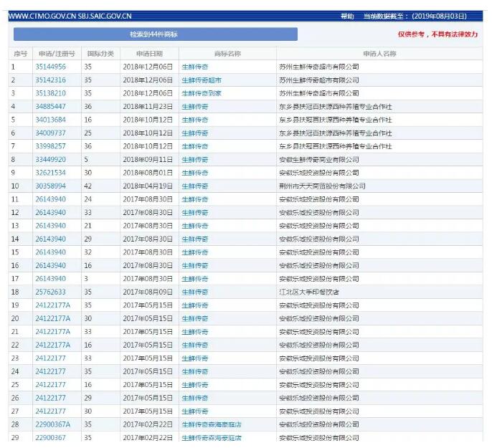Click the 帮助 help link
The image size is (492, 448).
(346, 16)
